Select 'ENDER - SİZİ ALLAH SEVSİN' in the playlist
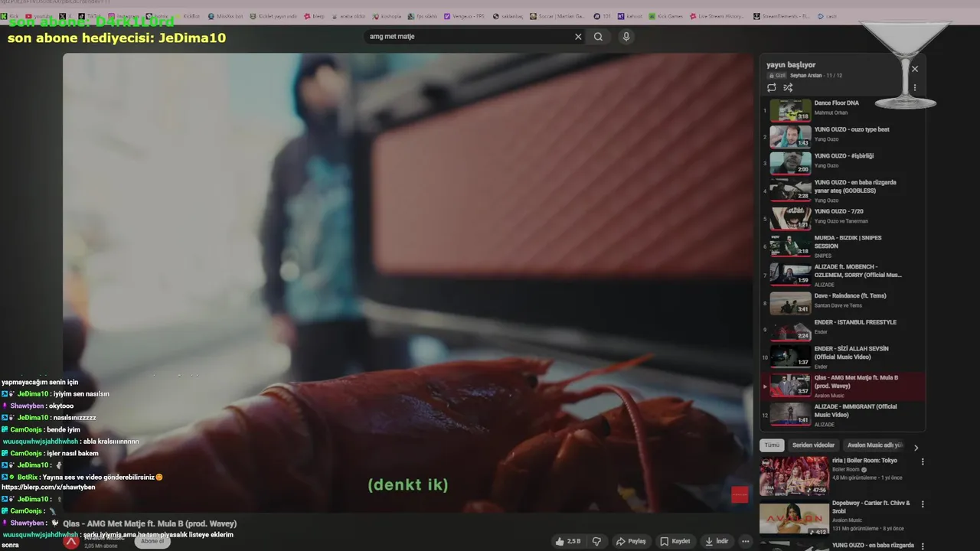Image resolution: width=980 pixels, height=551 pixels. pyautogui.click(x=842, y=357)
